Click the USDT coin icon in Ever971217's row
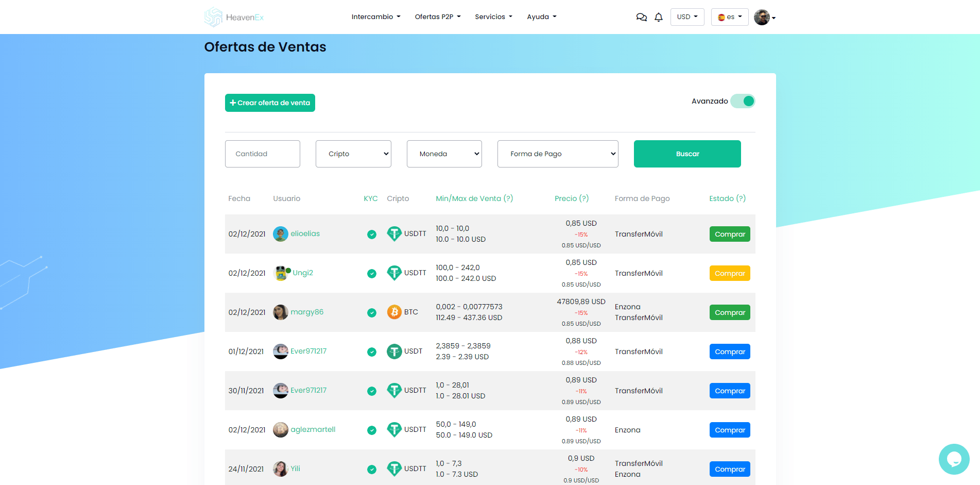Viewport: 980px width, 485px height. (394, 351)
